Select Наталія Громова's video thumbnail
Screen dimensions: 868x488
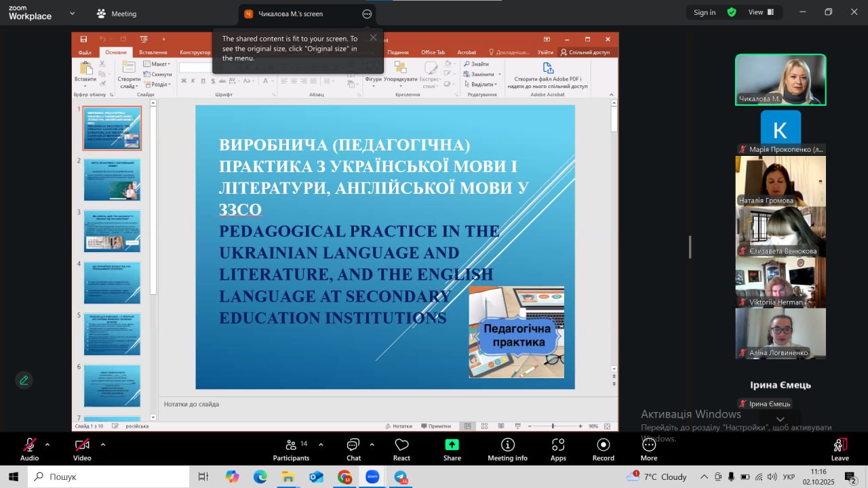[x=781, y=180]
